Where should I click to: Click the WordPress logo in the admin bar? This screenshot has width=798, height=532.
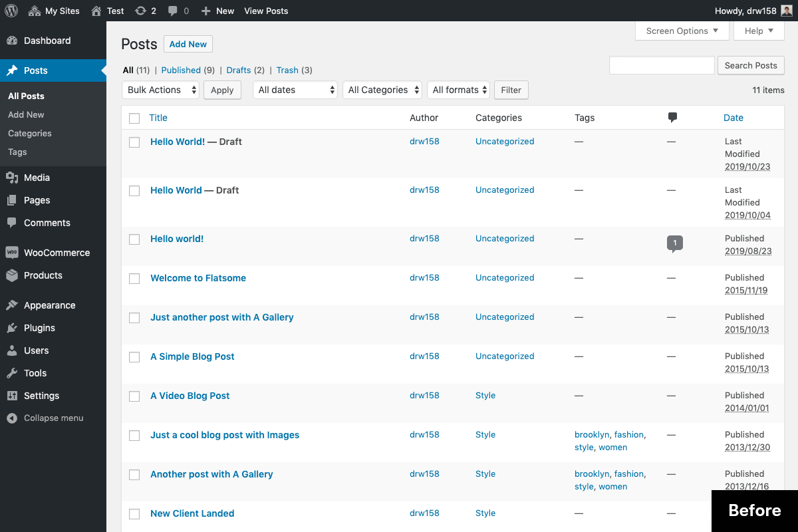(x=11, y=11)
